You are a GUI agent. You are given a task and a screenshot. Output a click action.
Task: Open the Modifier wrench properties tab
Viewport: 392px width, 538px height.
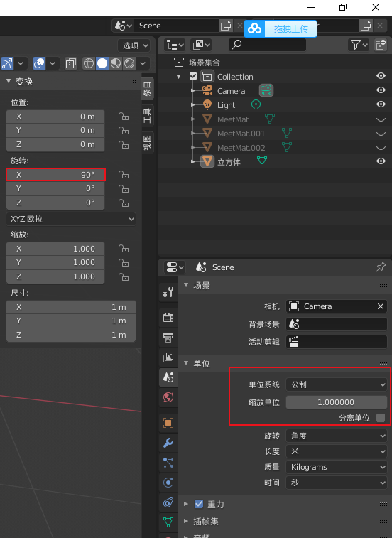[168, 443]
